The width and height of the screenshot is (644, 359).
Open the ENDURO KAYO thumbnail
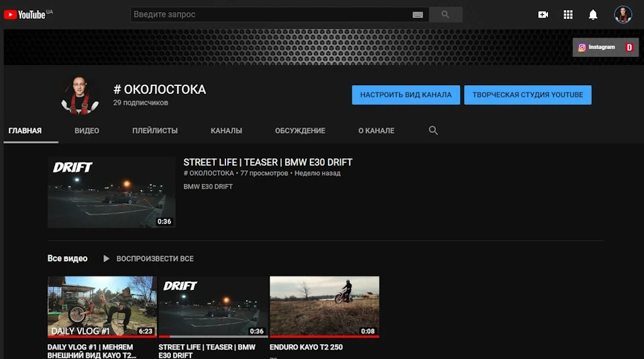click(x=325, y=307)
